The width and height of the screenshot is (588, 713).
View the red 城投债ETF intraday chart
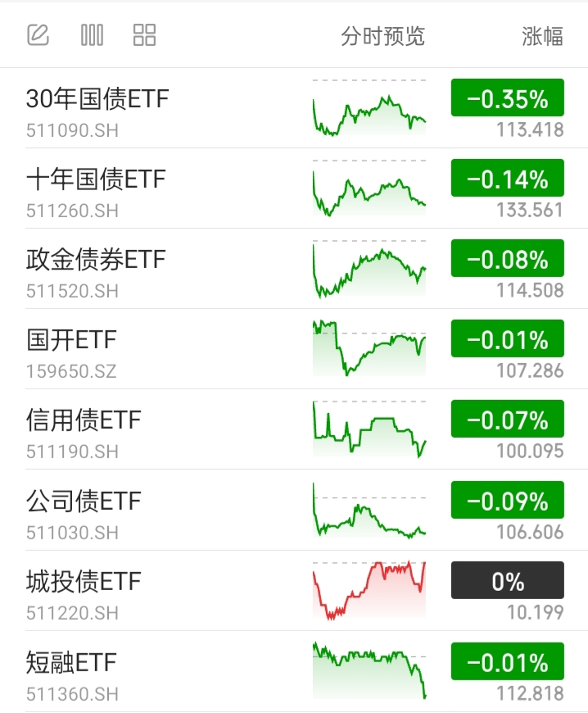click(369, 590)
